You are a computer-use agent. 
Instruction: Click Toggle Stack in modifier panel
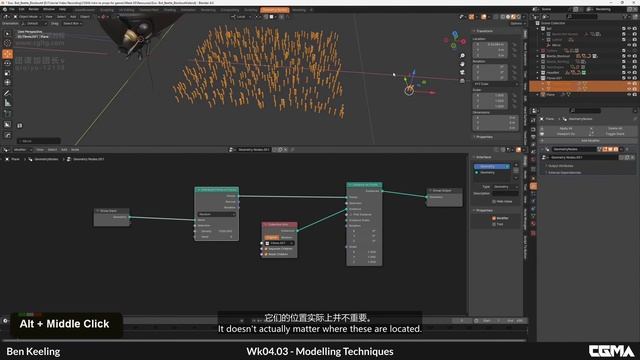(614, 134)
